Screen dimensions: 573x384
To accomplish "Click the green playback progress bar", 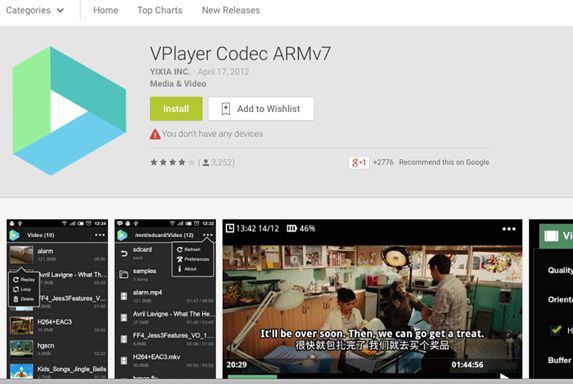I will click(x=252, y=376).
